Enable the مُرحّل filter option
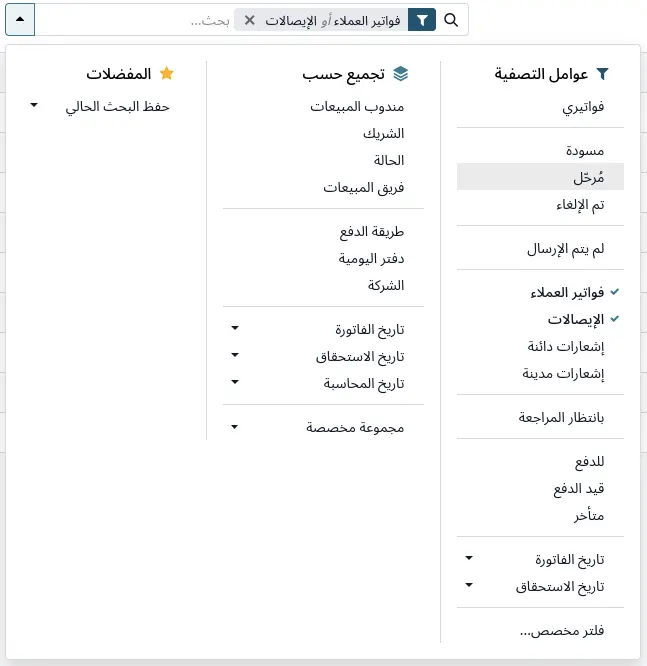Image resolution: width=647 pixels, height=666 pixels. (x=540, y=177)
